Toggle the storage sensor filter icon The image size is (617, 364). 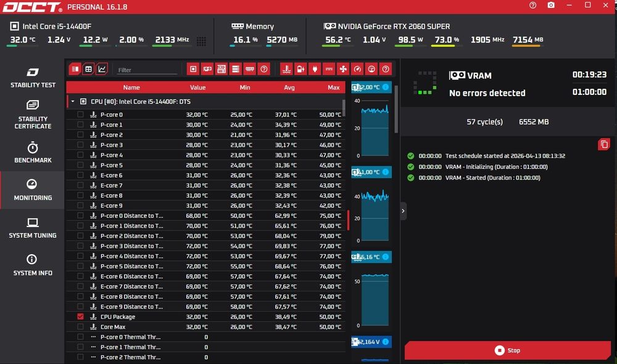pyautogui.click(x=236, y=69)
